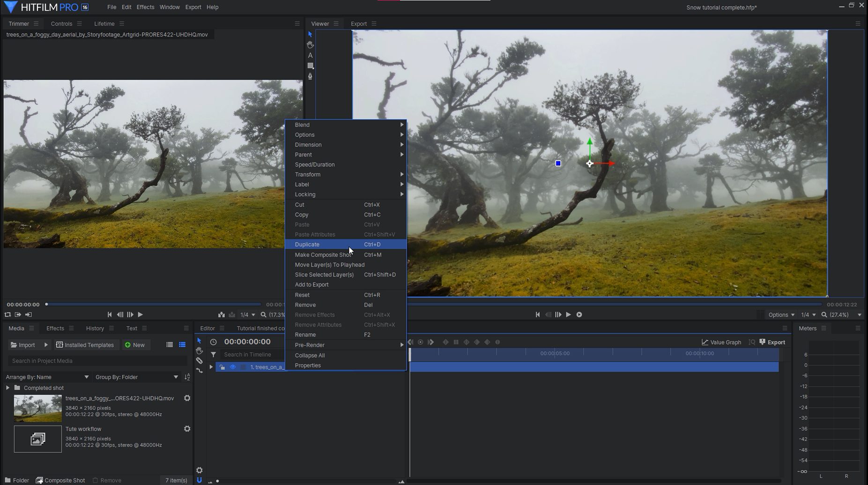Viewport: 868px width, 485px height.
Task: Click the Value Graph button
Action: [x=721, y=342]
